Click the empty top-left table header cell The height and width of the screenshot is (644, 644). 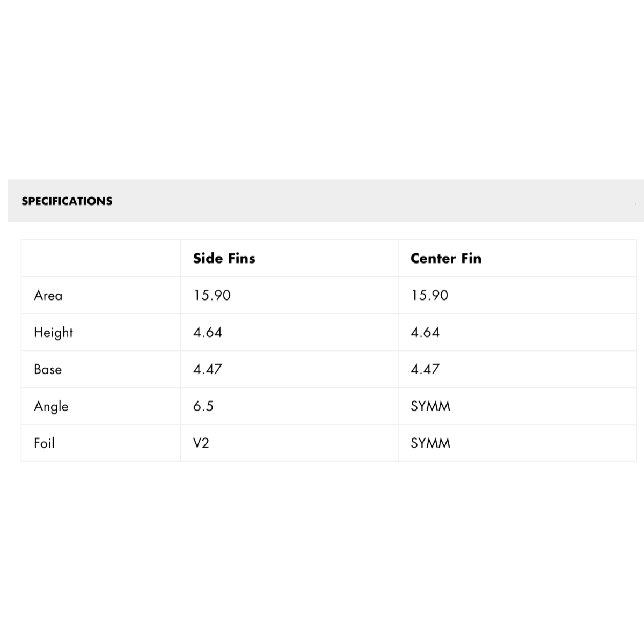(101, 258)
